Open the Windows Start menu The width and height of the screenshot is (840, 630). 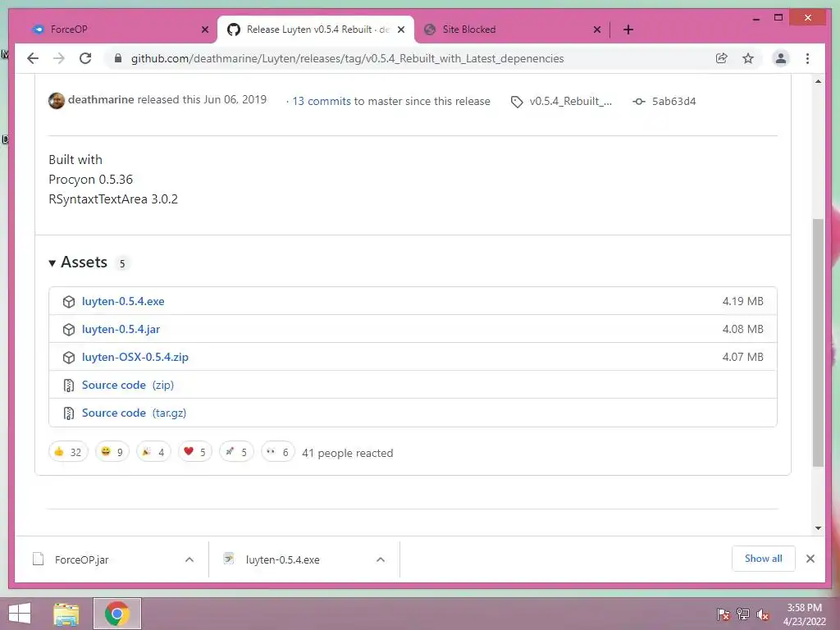20,614
